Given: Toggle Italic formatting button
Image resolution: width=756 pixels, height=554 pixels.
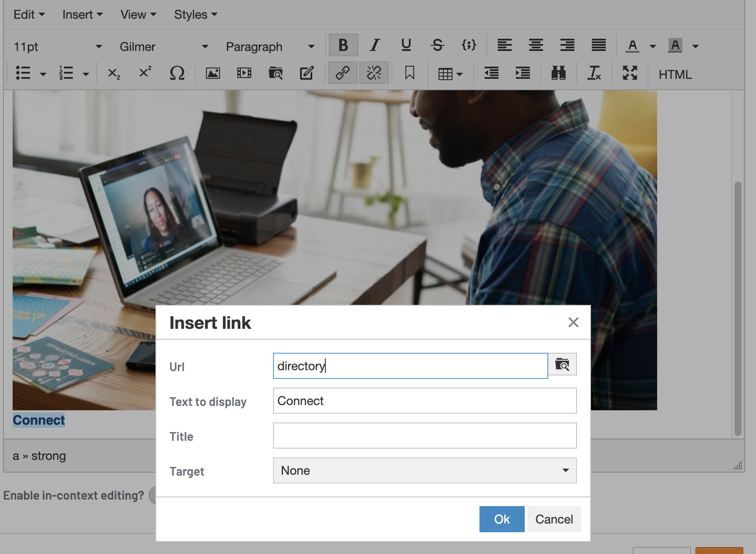Looking at the screenshot, I should (x=375, y=45).
